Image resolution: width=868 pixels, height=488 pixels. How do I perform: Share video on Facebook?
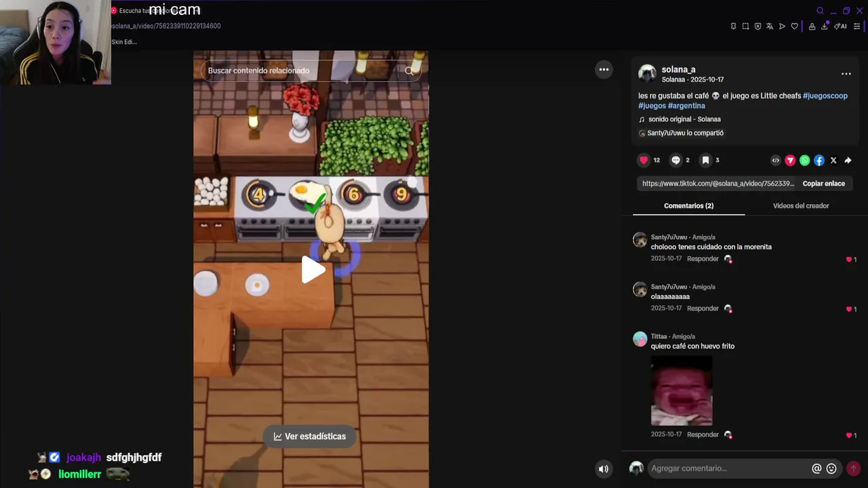click(x=819, y=161)
